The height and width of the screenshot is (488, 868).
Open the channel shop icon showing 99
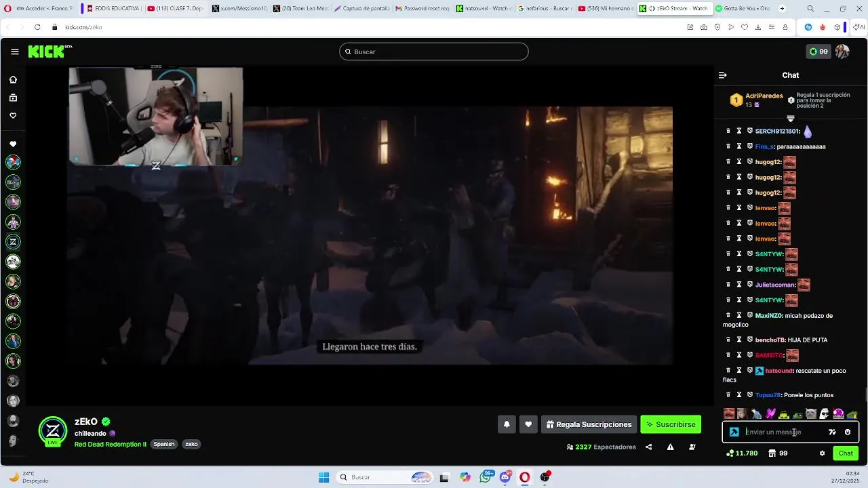[x=778, y=453]
